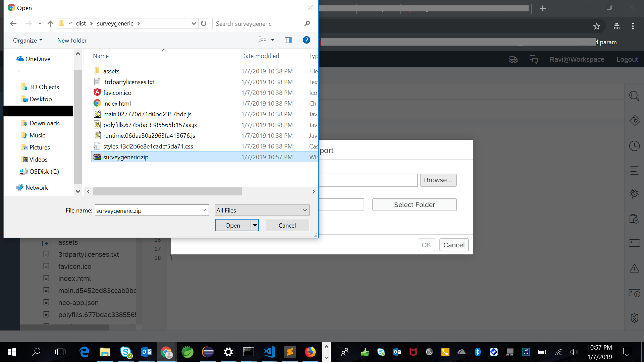This screenshot has width=644, height=362.
Task: Click the bookmark star icon in Chrome
Action: coord(596,26)
